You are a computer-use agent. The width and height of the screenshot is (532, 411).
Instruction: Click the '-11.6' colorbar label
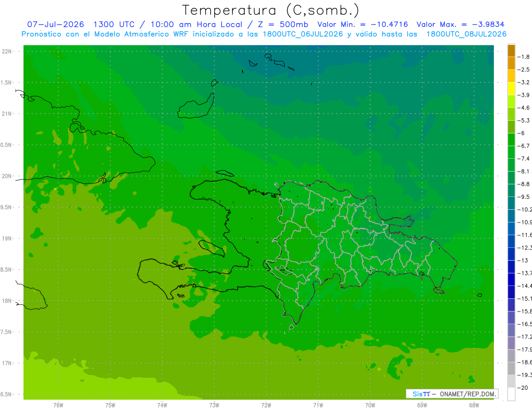click(x=525, y=235)
